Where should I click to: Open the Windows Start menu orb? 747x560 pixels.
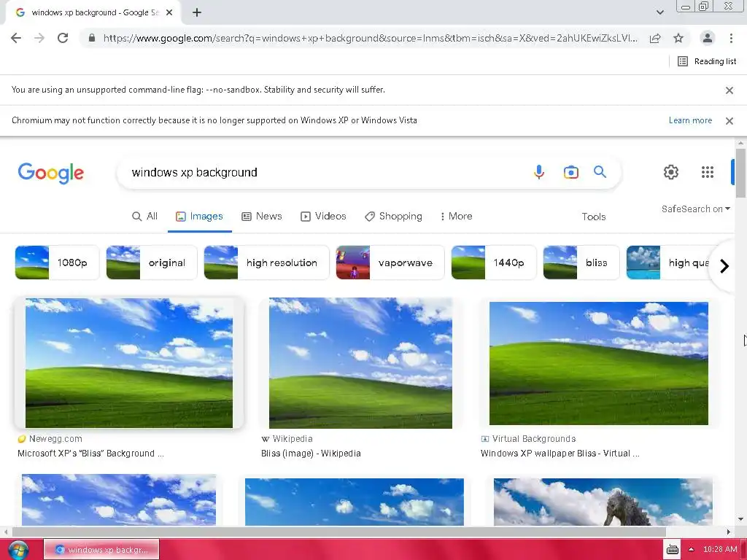click(x=18, y=550)
